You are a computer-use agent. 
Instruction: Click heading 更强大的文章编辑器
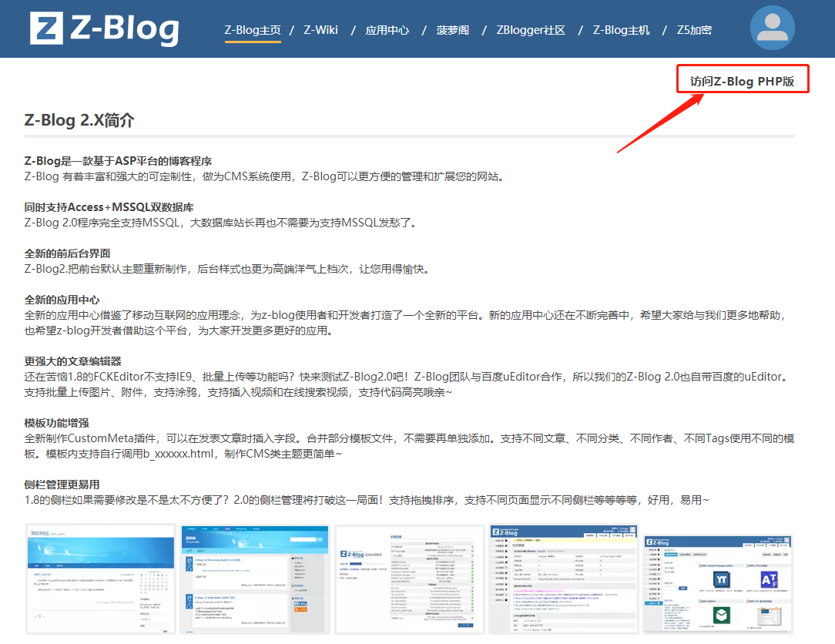tap(73, 361)
